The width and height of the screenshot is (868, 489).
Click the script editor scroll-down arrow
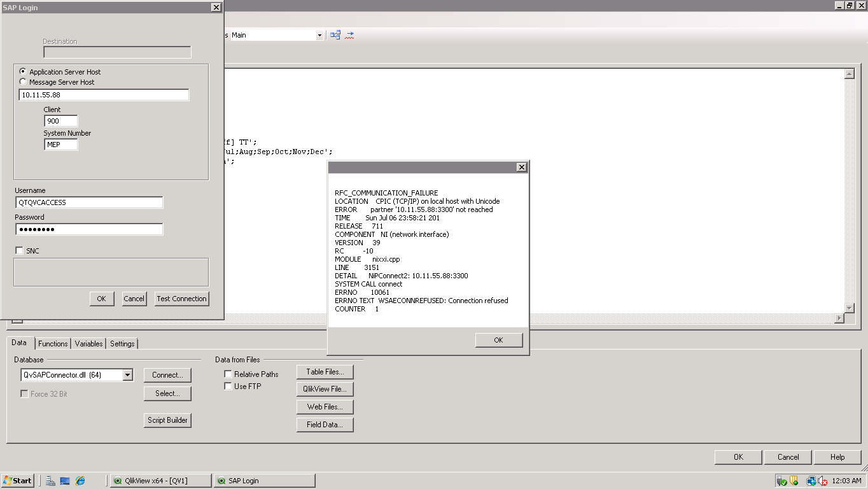tap(849, 308)
